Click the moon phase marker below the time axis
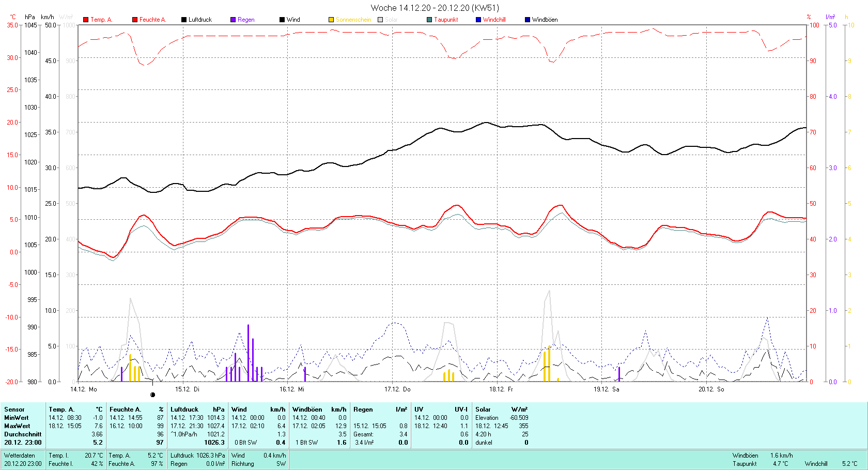This screenshot has width=868, height=470. pyautogui.click(x=152, y=395)
